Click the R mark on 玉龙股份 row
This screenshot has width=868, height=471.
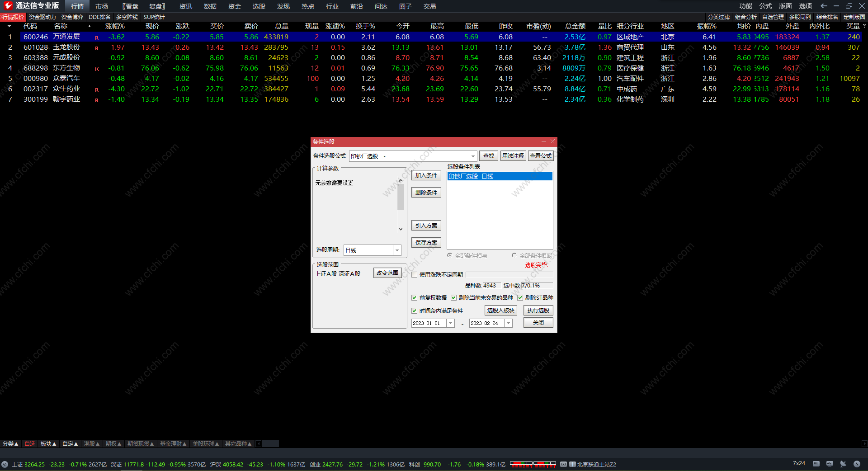click(97, 48)
